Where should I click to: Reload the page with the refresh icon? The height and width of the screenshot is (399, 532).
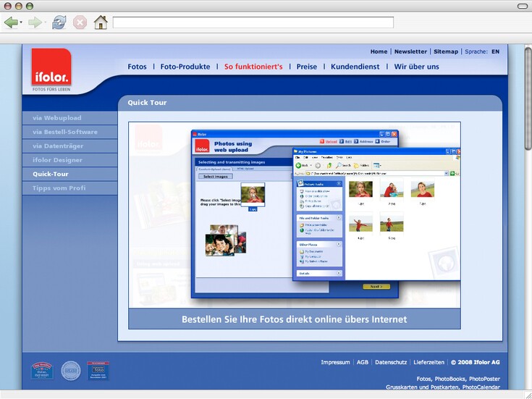(x=59, y=22)
